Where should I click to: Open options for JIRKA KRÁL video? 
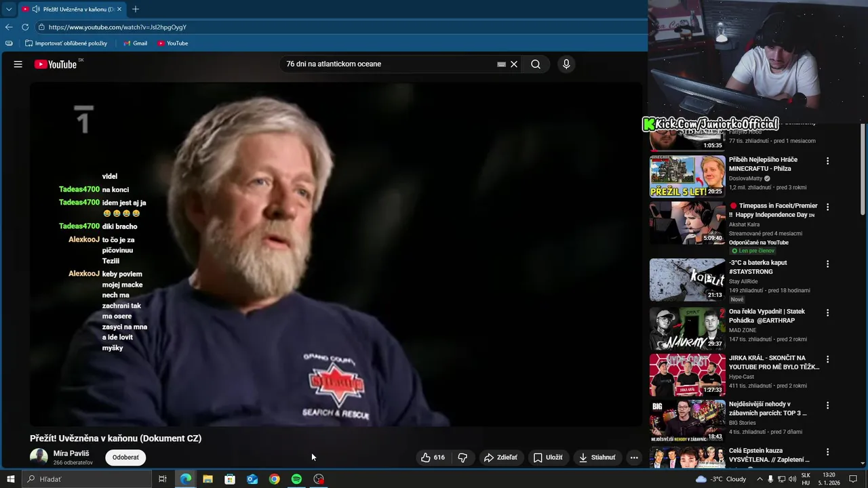[x=827, y=359]
